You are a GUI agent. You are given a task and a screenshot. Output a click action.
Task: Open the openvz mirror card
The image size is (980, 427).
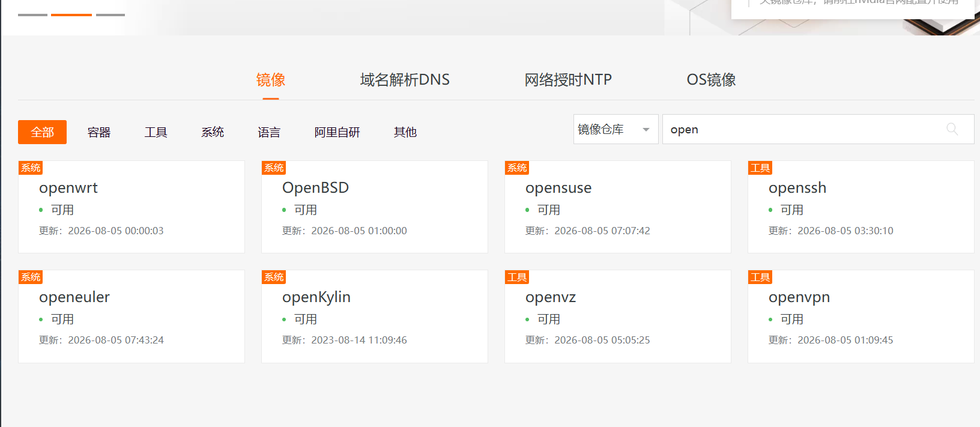click(618, 316)
